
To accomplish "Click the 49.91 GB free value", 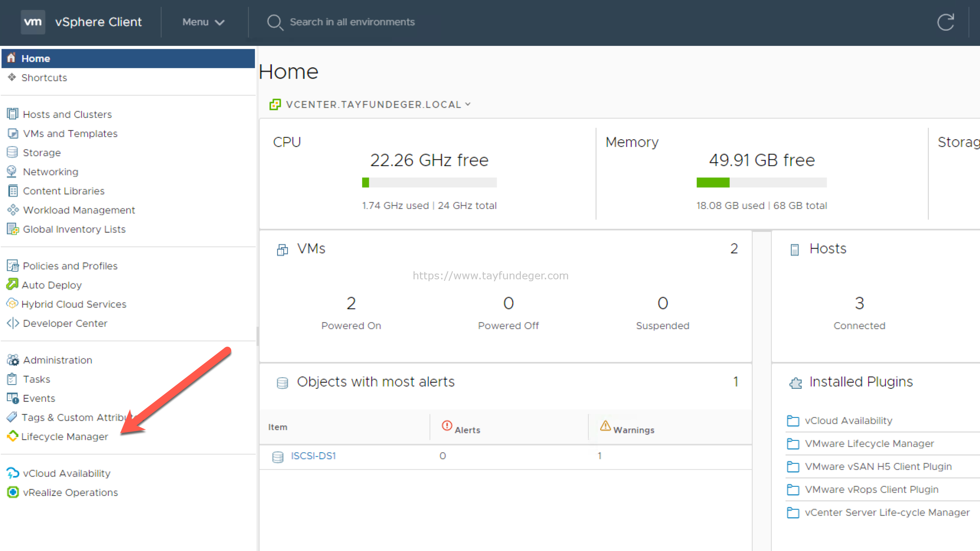I will coord(761,160).
